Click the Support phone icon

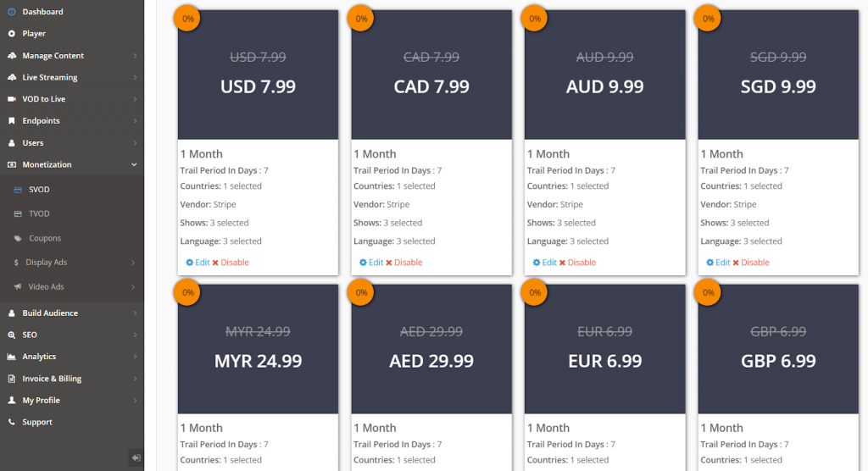(12, 422)
